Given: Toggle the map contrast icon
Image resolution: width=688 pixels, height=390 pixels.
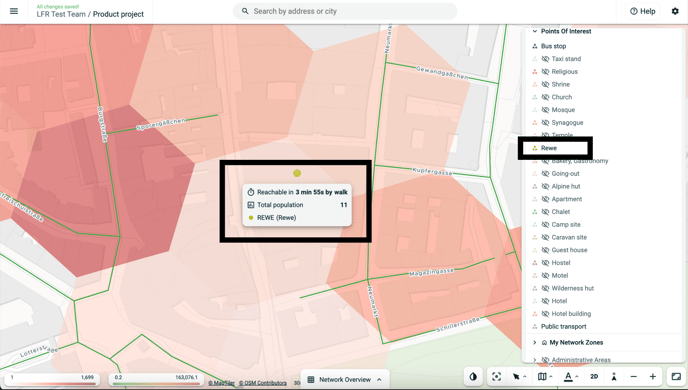Looking at the screenshot, I should 473,377.
